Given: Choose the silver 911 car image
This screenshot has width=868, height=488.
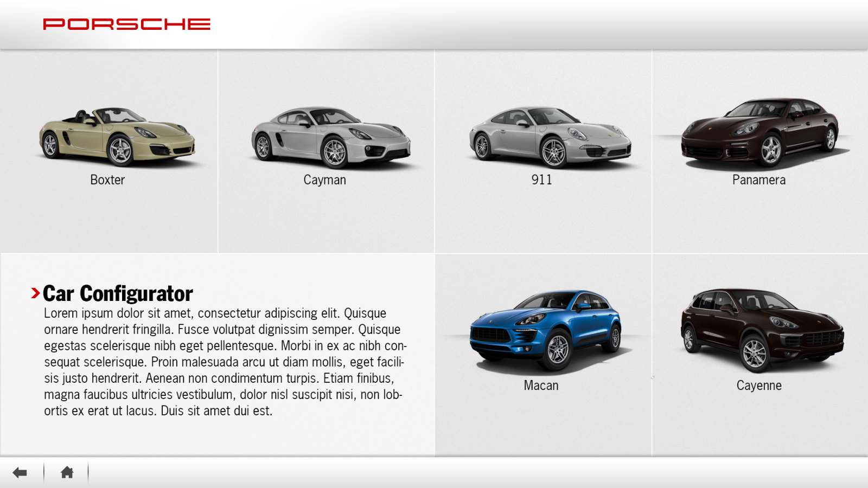Looking at the screenshot, I should 550,137.
